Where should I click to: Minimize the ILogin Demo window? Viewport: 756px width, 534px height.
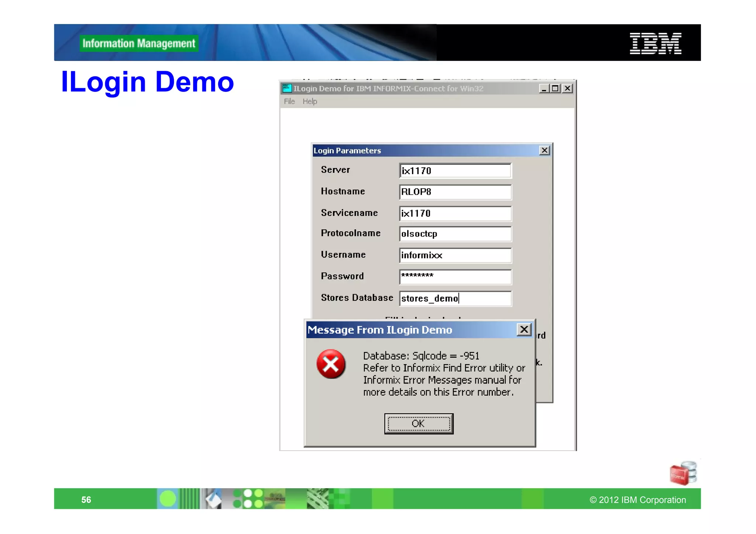544,89
